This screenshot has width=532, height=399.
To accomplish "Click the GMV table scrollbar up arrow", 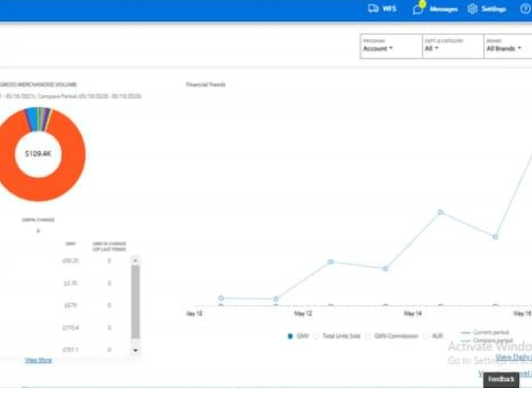I will pos(135,261).
